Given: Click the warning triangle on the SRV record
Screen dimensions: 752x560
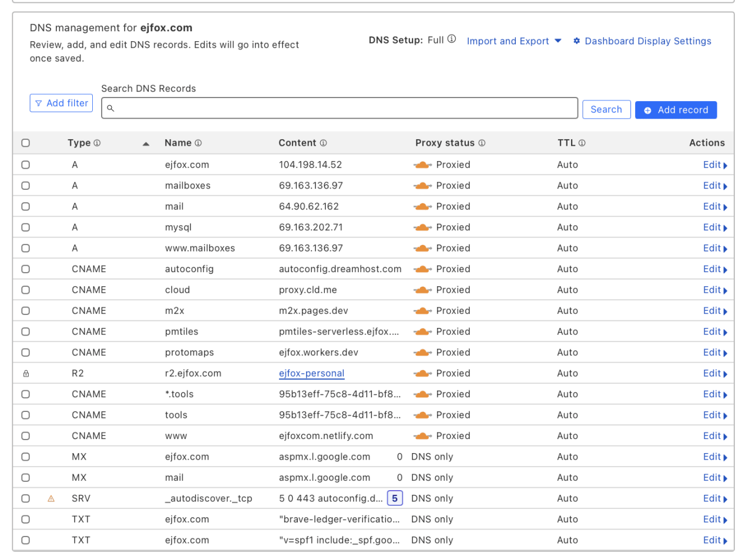Looking at the screenshot, I should pos(51,498).
